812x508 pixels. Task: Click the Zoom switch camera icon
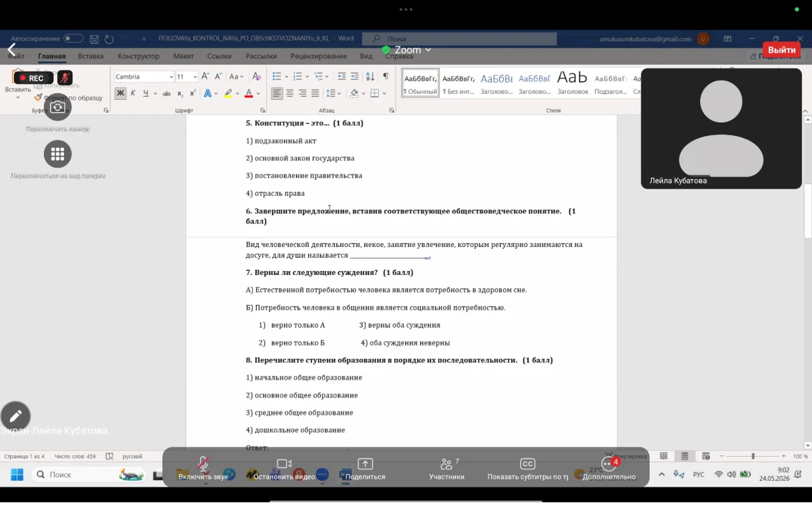[x=58, y=107]
